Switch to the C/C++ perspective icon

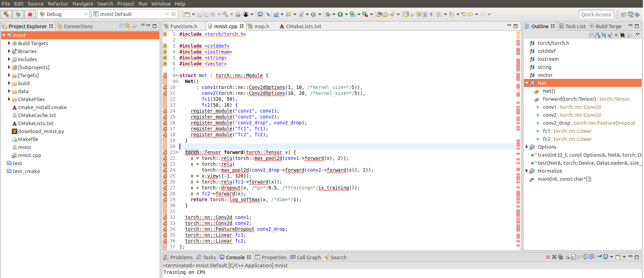(x=630, y=14)
